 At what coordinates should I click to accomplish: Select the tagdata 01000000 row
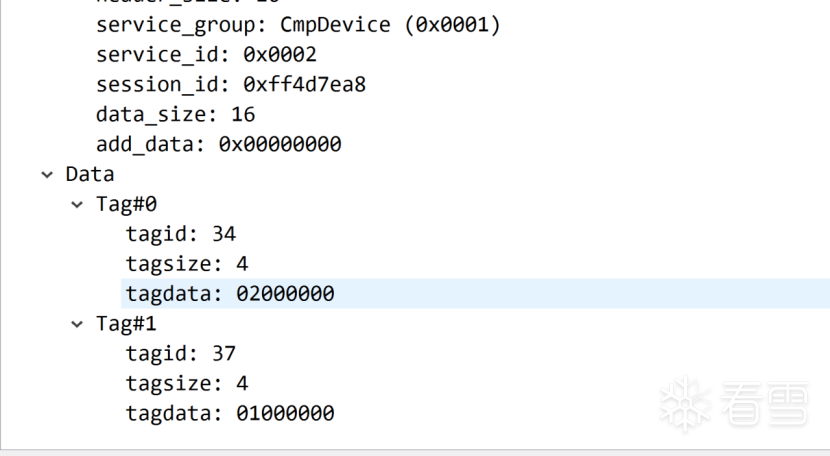(230, 413)
